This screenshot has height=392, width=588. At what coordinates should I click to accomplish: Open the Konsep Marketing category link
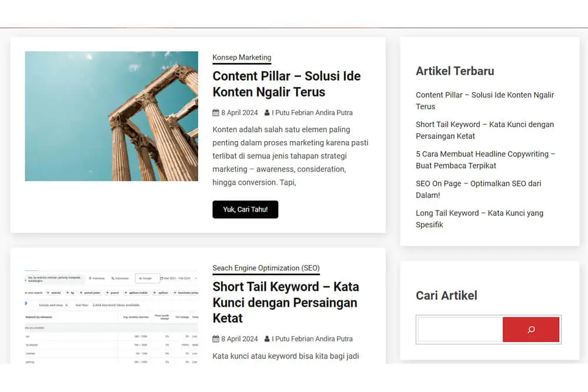click(242, 58)
